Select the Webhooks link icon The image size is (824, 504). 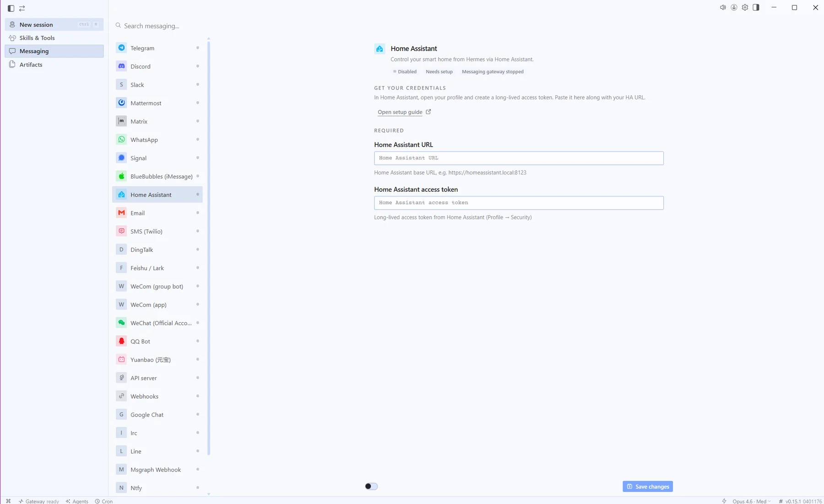tap(121, 396)
